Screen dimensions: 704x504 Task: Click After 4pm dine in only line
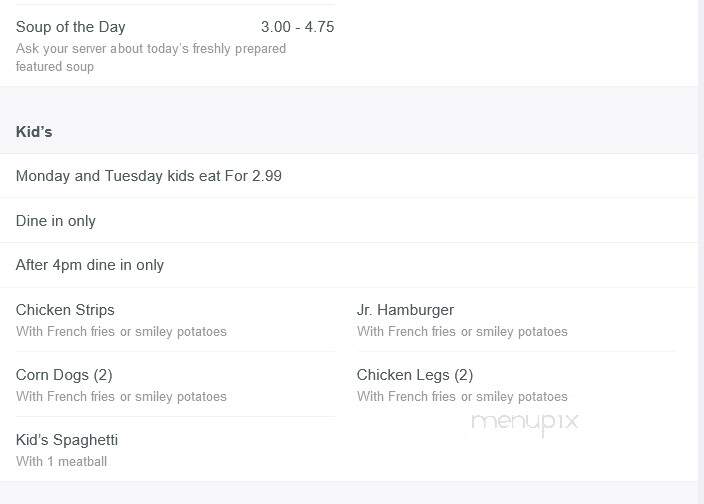pos(90,265)
